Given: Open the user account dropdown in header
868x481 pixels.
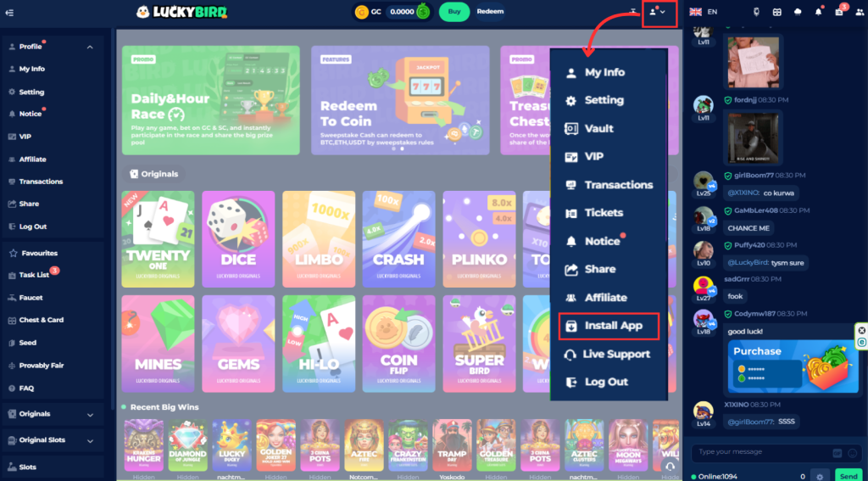Looking at the screenshot, I should tap(659, 12).
